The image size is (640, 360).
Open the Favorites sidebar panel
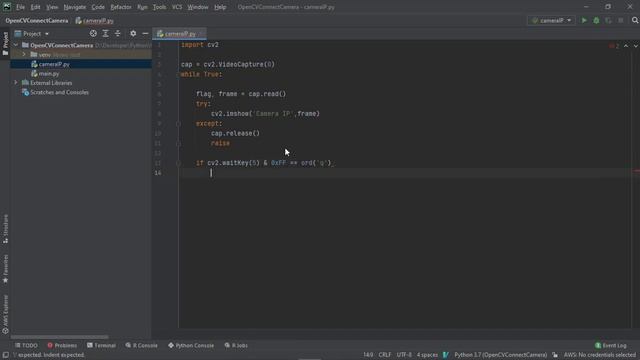coord(5,269)
